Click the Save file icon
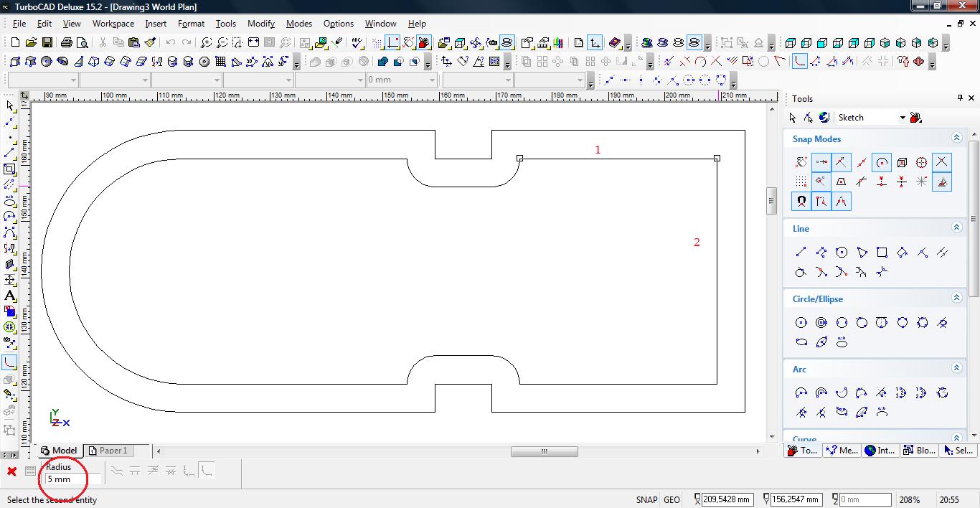 [x=47, y=43]
